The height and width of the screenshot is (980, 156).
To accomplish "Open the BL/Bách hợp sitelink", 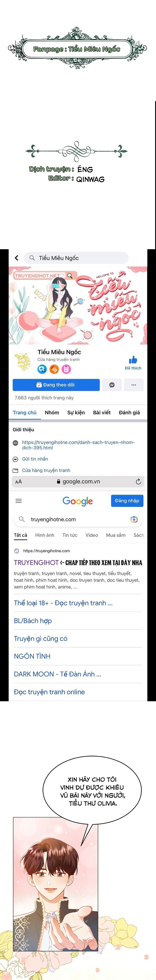I will tap(33, 621).
